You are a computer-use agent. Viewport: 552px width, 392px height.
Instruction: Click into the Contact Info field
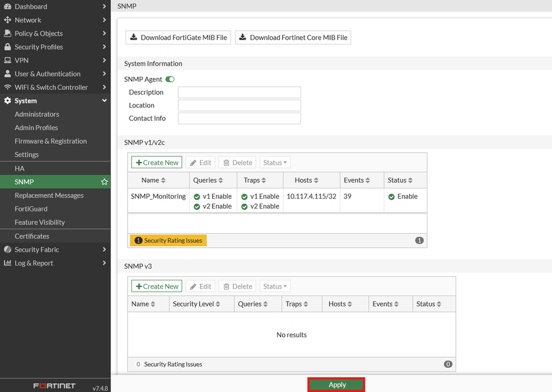239,118
